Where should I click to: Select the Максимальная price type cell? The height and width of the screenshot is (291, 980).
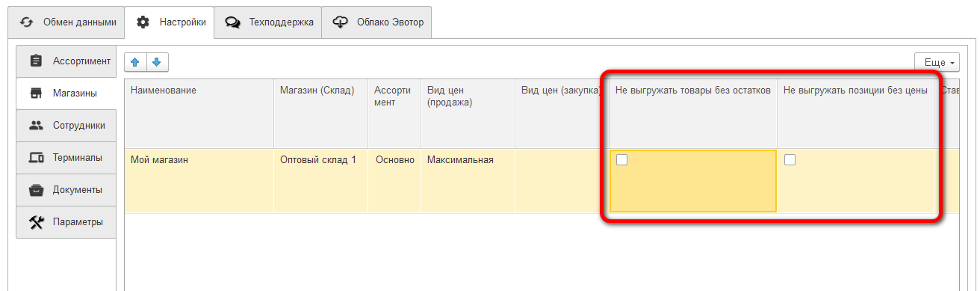(468, 180)
